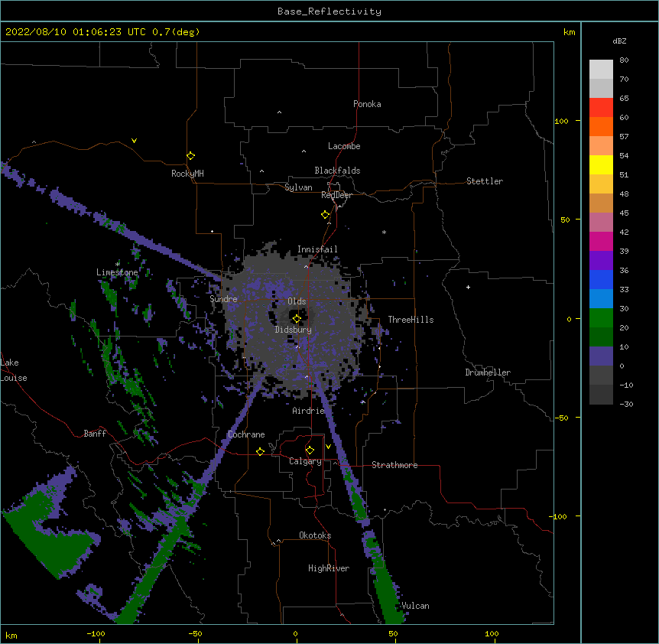Viewport: 659px width, 644px height.
Task: Pick the bright green swatch between 30 and 20
Action: click(x=601, y=318)
